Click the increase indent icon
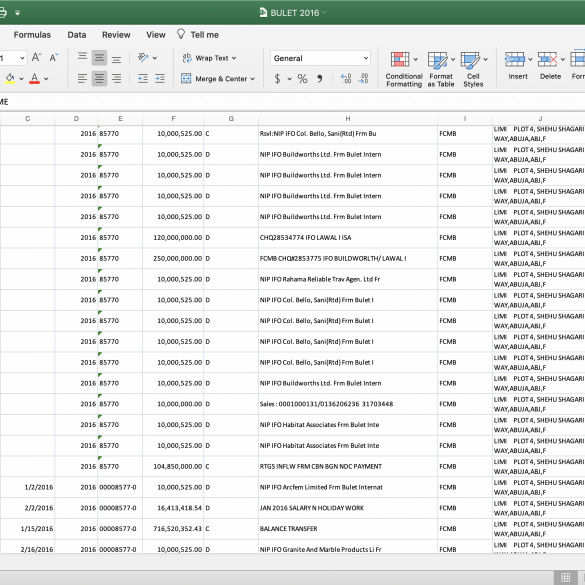Screen dimensions: 585x585 (160, 78)
